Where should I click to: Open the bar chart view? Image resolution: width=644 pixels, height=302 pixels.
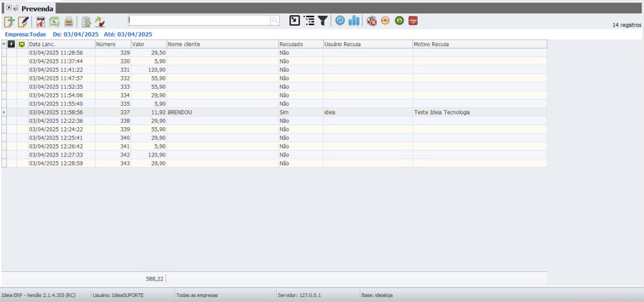[x=354, y=21]
